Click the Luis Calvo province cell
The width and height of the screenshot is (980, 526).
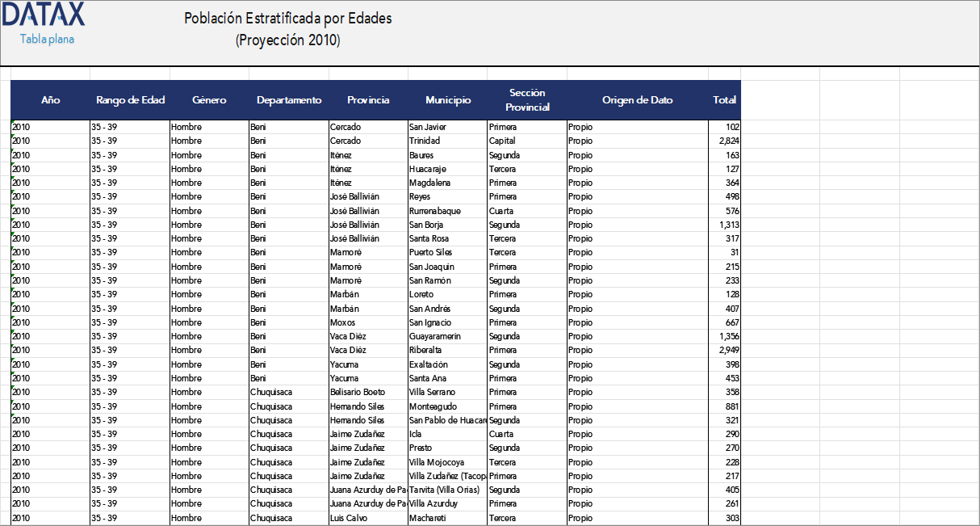[349, 518]
